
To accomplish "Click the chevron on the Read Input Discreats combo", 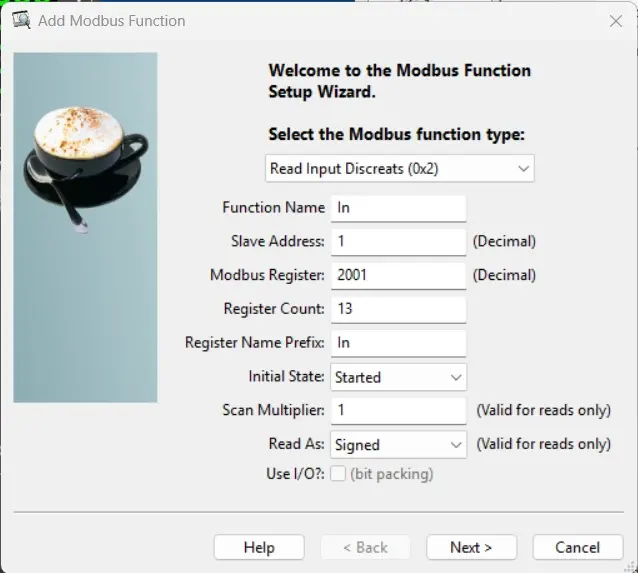I will (523, 168).
